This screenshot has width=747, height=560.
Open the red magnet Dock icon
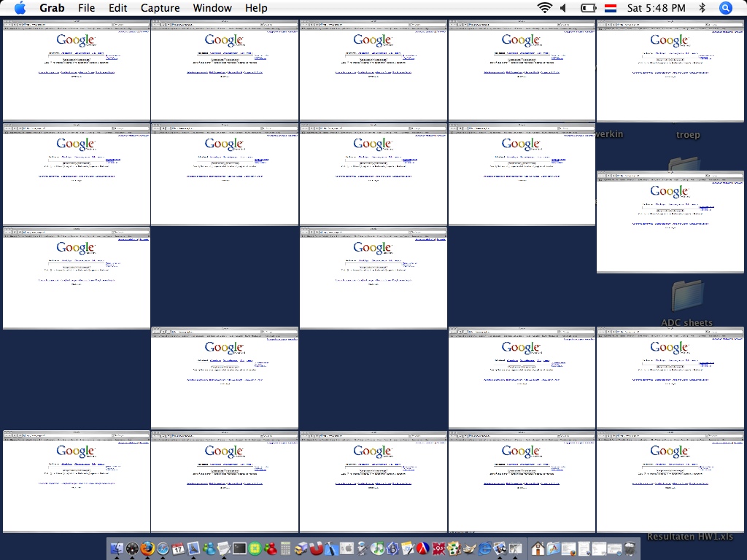coord(317,549)
